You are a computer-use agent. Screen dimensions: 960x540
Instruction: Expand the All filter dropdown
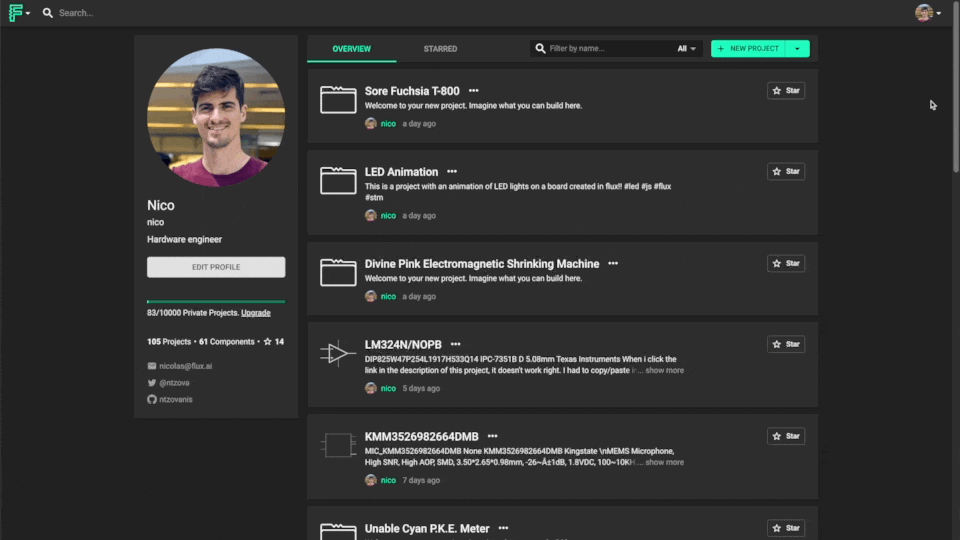pos(687,48)
